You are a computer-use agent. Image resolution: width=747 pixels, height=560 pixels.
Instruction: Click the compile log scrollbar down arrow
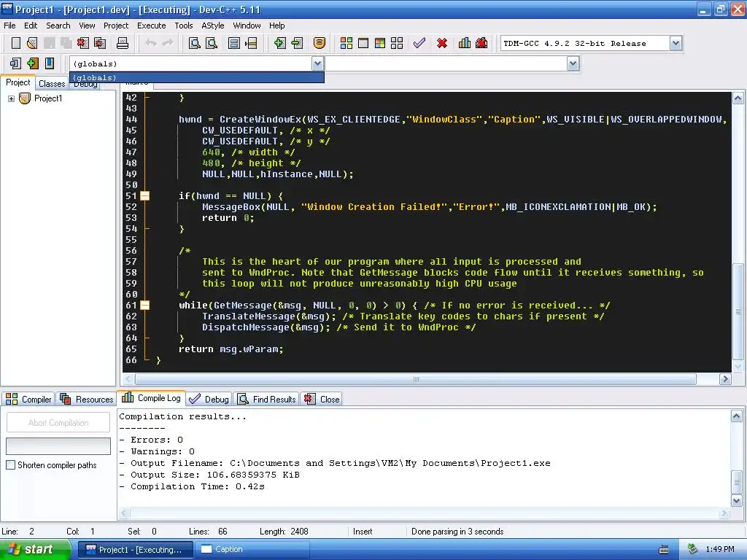tap(736, 500)
